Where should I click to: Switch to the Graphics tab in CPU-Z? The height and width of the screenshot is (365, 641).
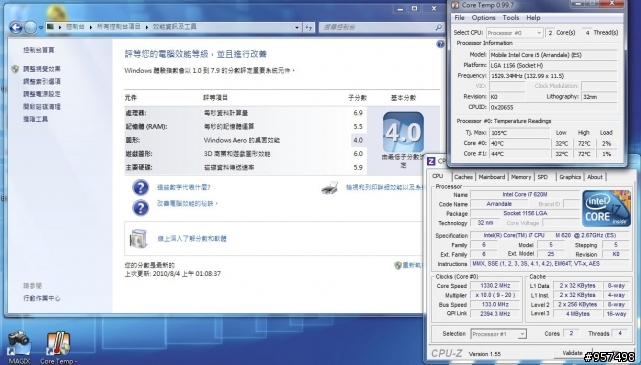tap(570, 177)
